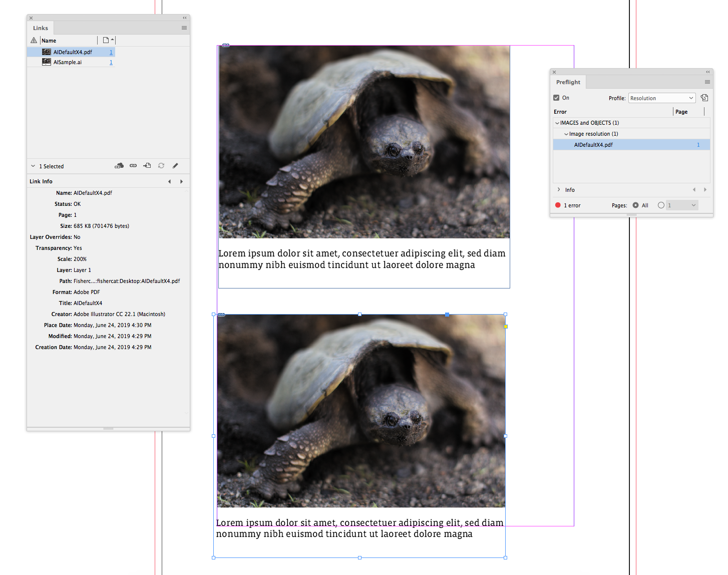
Task: Click the 'Status: OK' value
Action: (x=77, y=204)
